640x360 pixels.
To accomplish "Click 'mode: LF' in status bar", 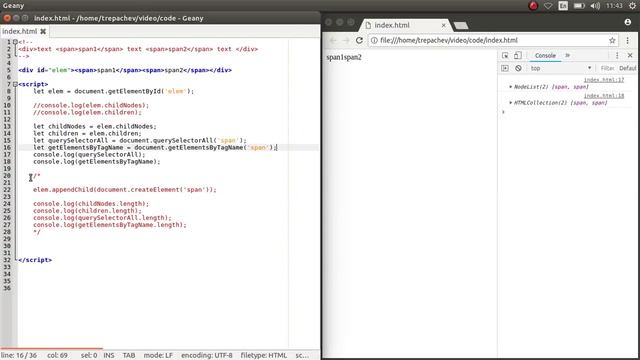I will 158,356.
